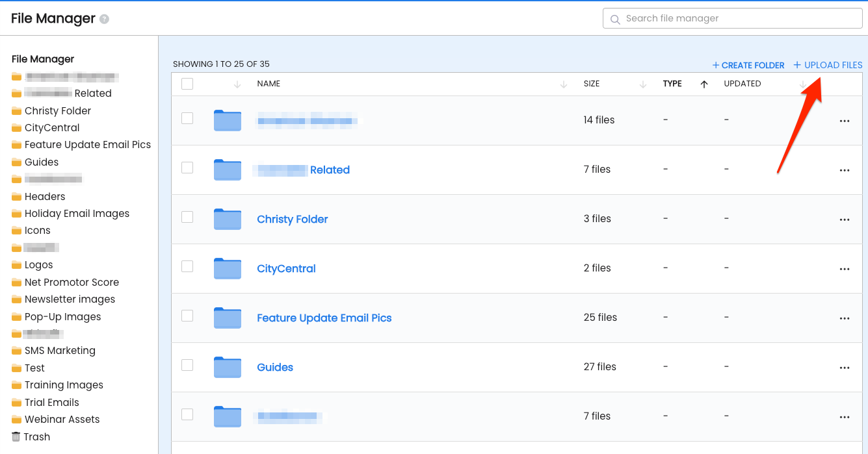Open the three-dot menu for CityCentral row
Screen dimensions: 868x454
(x=845, y=269)
